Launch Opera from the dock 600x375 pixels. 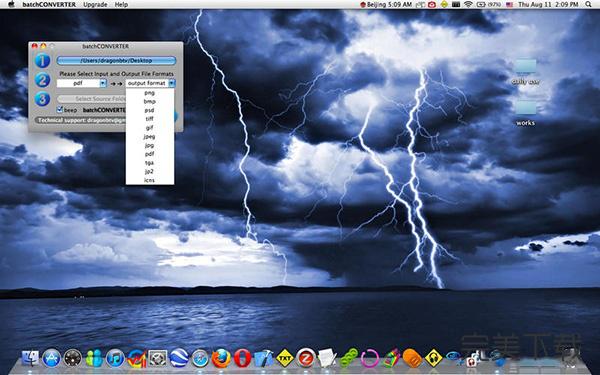tap(243, 359)
